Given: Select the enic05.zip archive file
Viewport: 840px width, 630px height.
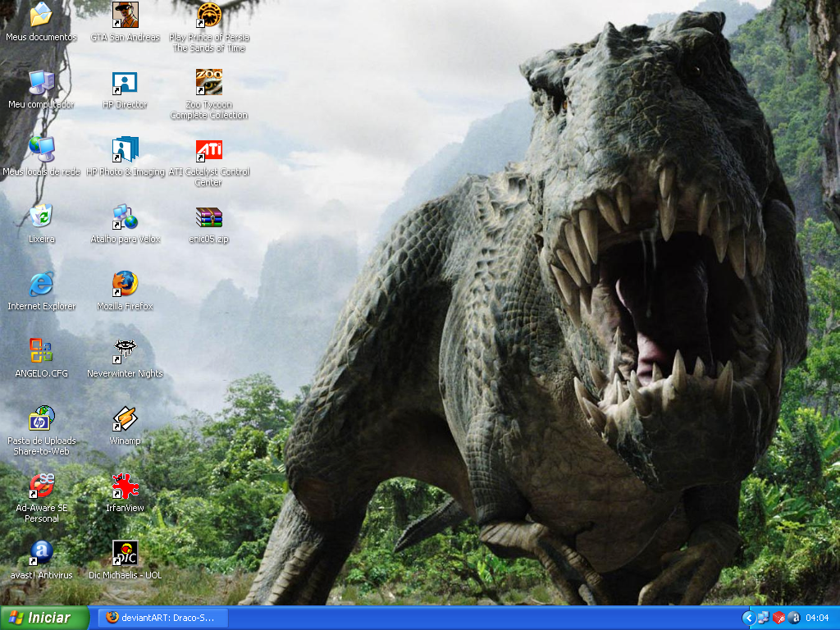Looking at the screenshot, I should click(209, 217).
